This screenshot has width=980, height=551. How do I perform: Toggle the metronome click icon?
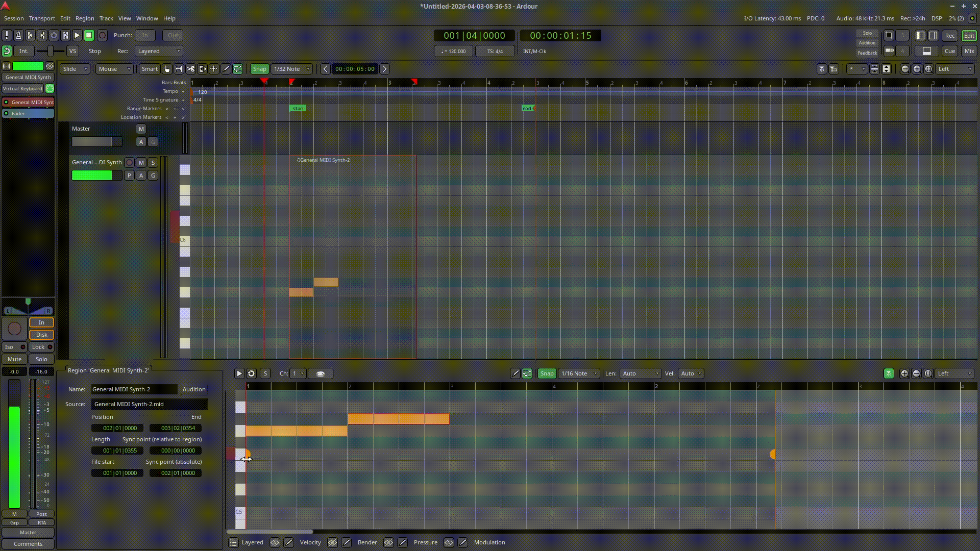(x=18, y=35)
